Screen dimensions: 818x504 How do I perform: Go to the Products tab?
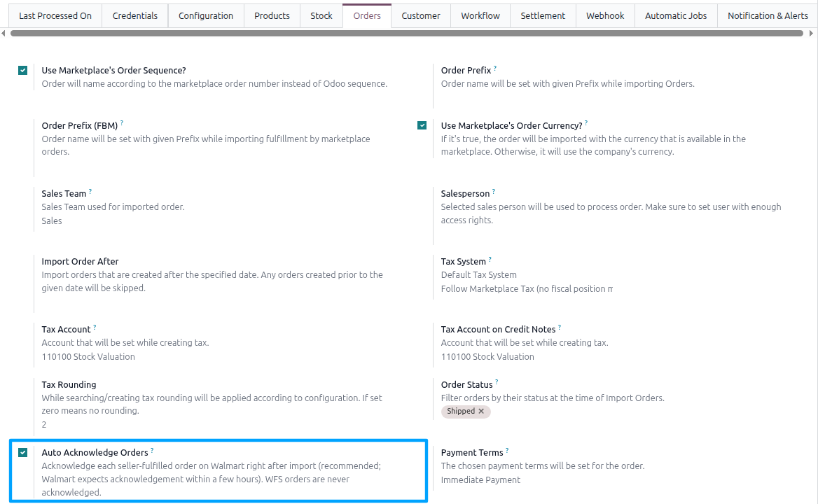272,15
